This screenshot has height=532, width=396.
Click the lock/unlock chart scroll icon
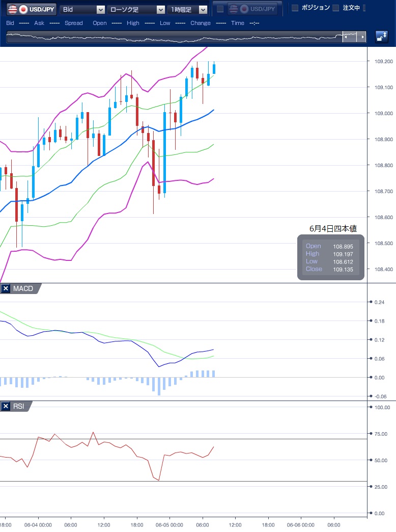(x=381, y=37)
